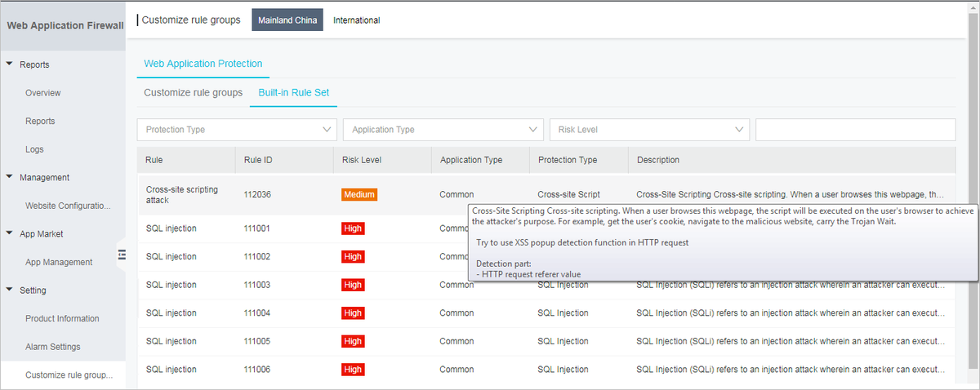
Task: Switch to Mainland China region tab
Action: tap(287, 20)
